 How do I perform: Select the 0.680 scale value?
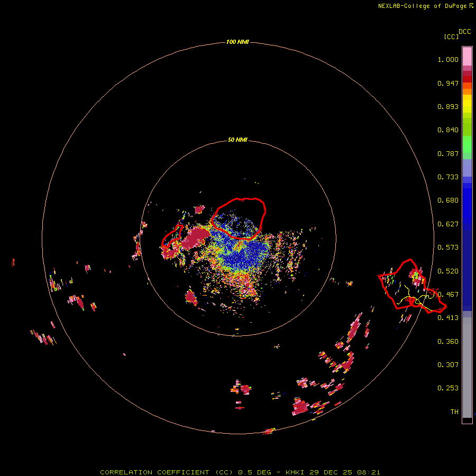coord(448,200)
